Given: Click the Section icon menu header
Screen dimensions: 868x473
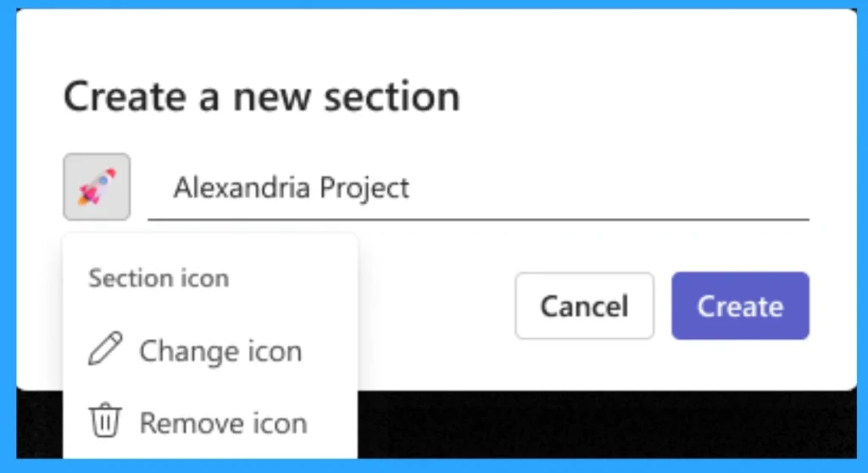Looking at the screenshot, I should tap(159, 278).
